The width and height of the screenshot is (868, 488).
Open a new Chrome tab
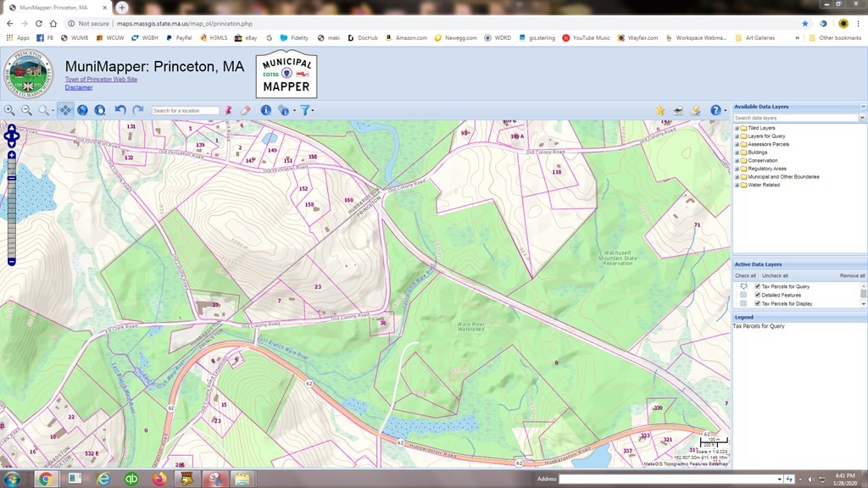point(122,7)
